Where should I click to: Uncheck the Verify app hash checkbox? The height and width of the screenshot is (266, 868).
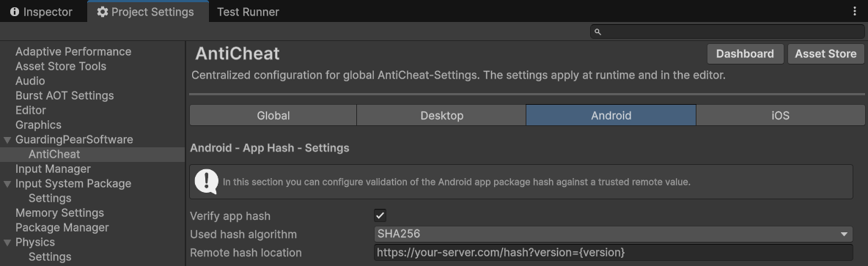380,215
